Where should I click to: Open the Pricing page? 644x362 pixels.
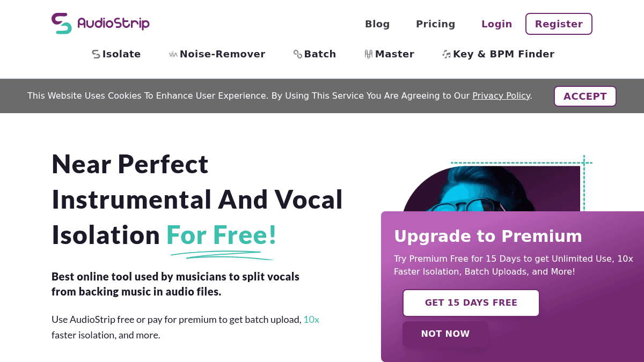coord(435,24)
